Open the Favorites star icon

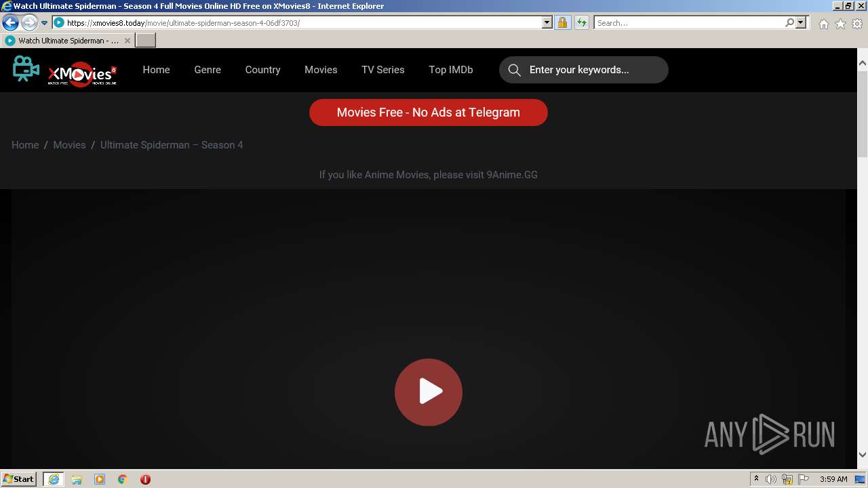pos(840,24)
